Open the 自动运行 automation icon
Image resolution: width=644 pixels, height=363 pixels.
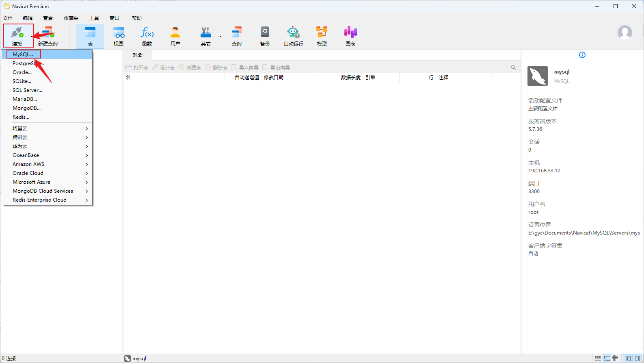[x=294, y=36]
